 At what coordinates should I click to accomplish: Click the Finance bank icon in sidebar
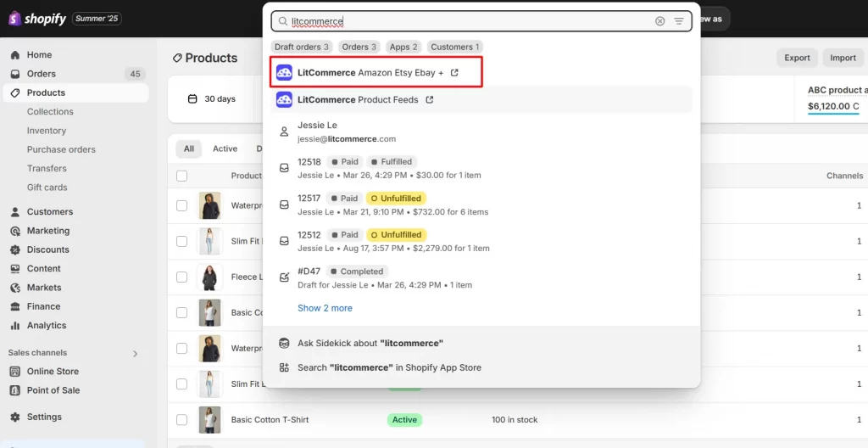click(15, 306)
